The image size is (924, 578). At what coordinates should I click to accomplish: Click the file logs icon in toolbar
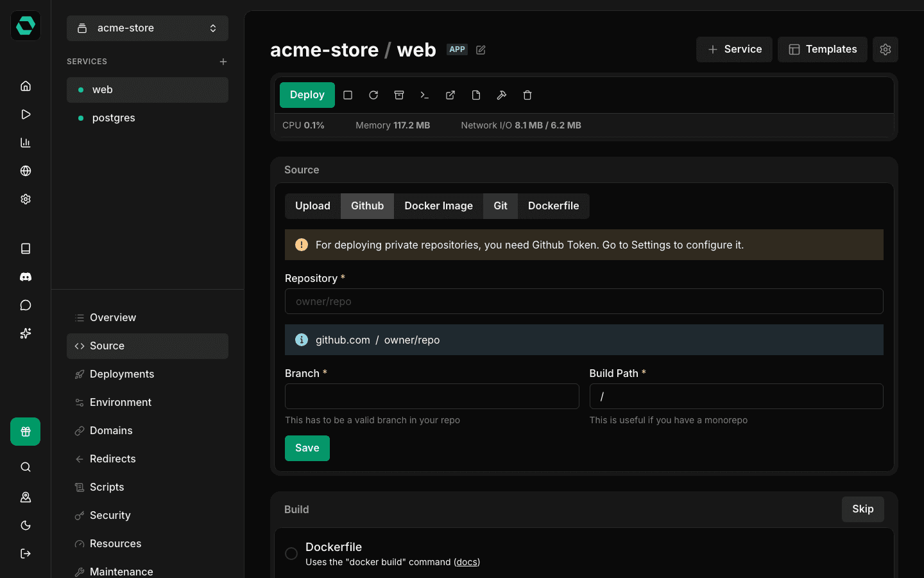click(476, 95)
